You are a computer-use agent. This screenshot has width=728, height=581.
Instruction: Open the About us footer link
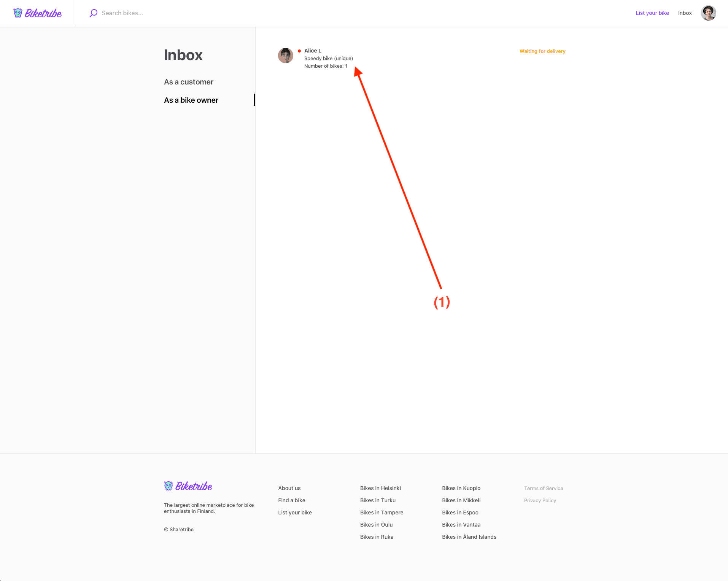tap(289, 488)
